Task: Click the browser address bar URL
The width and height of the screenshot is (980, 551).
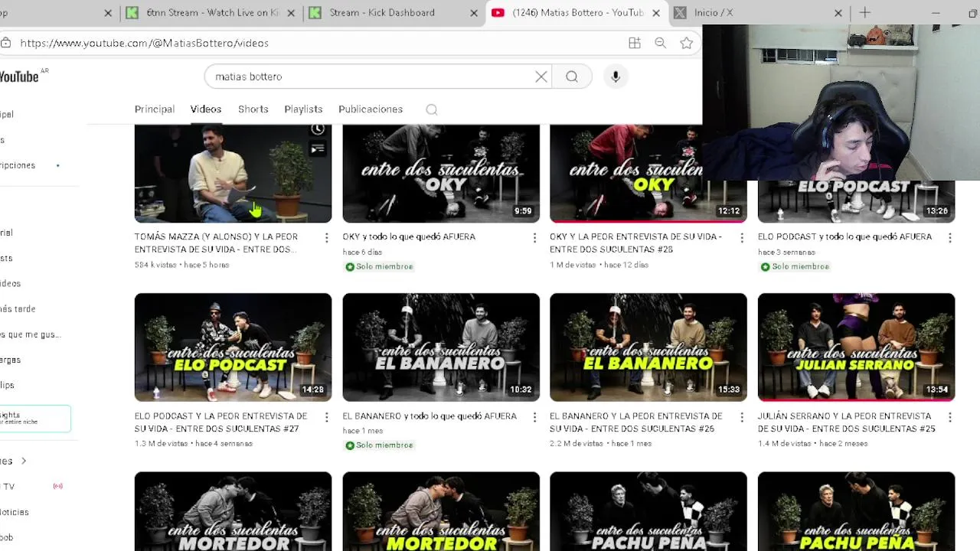Action: [145, 43]
